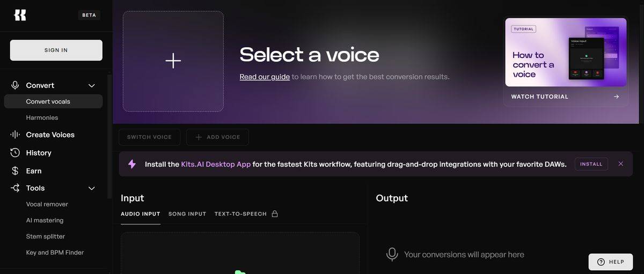The height and width of the screenshot is (274, 644).
Task: Select the Text-to-Speech tab
Action: tap(240, 214)
